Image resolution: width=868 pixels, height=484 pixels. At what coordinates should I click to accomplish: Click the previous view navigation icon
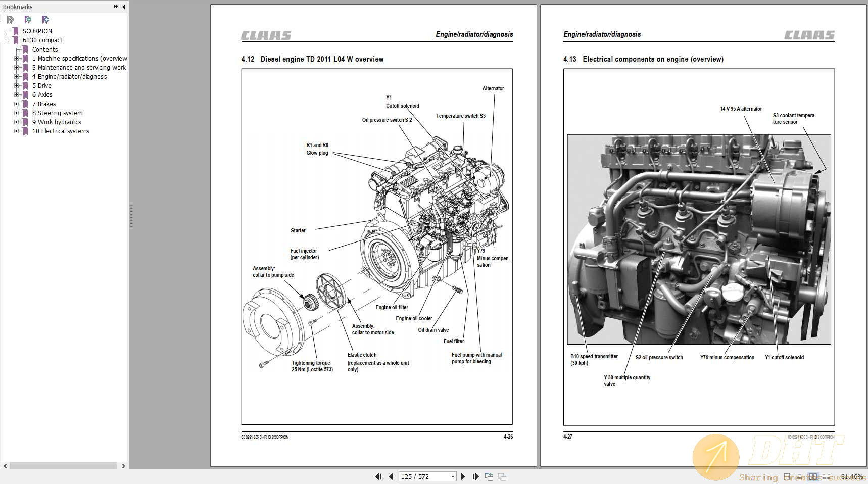tap(489, 476)
